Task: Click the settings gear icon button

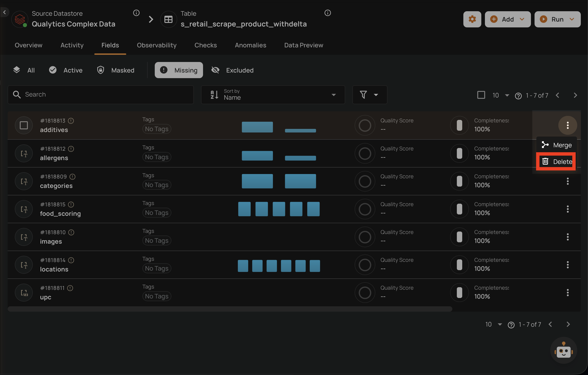Action: point(472,19)
